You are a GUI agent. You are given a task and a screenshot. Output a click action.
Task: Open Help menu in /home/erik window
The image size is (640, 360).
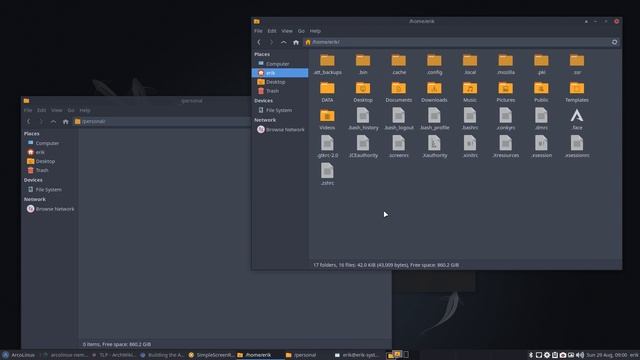[x=315, y=31]
